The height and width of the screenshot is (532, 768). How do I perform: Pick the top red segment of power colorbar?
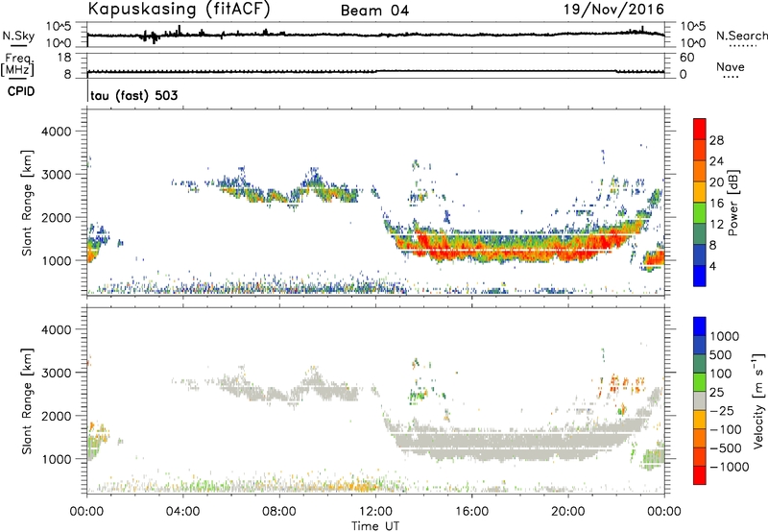click(x=700, y=129)
